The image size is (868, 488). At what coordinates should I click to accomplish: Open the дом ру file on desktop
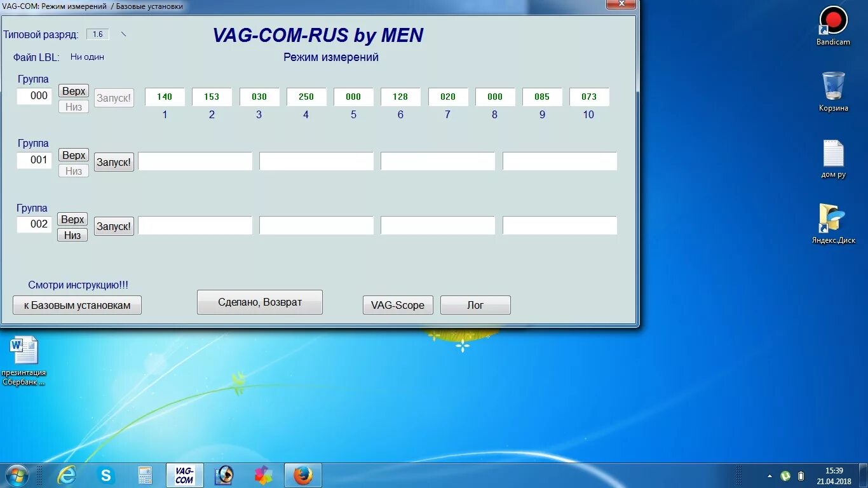pos(833,159)
